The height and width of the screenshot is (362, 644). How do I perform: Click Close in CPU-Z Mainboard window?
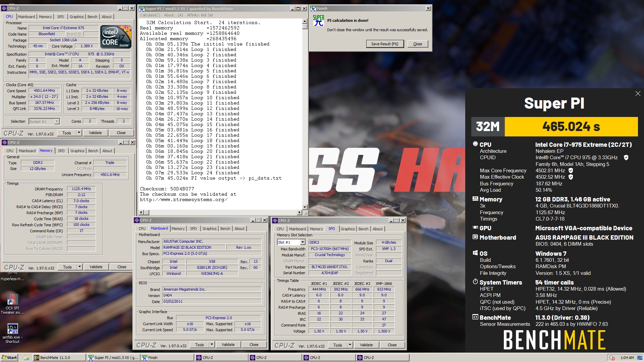[254, 345]
